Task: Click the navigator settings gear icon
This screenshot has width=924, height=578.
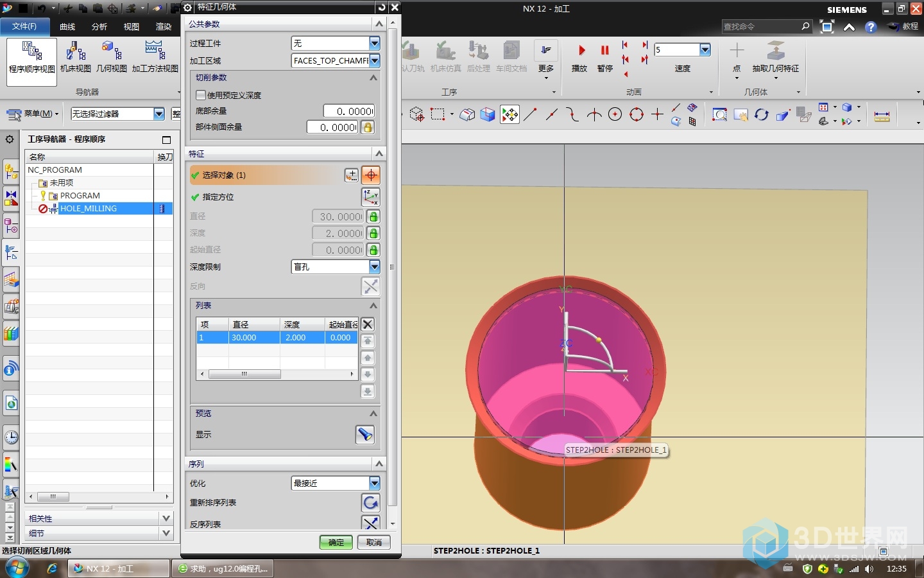Action: (x=10, y=139)
